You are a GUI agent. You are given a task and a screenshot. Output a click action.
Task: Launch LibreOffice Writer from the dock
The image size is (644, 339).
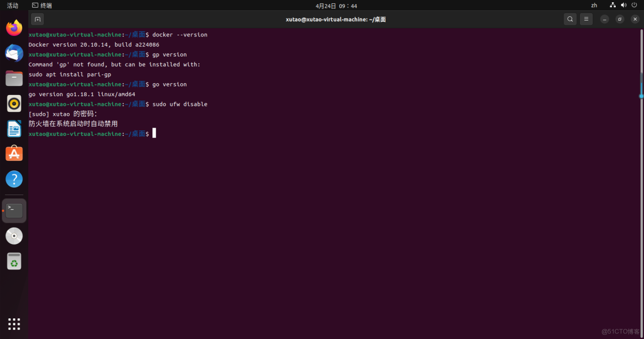coord(14,129)
